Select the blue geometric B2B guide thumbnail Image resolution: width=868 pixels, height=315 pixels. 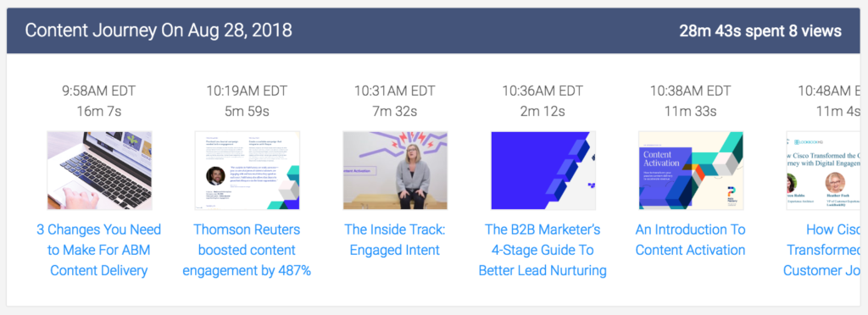pos(543,170)
